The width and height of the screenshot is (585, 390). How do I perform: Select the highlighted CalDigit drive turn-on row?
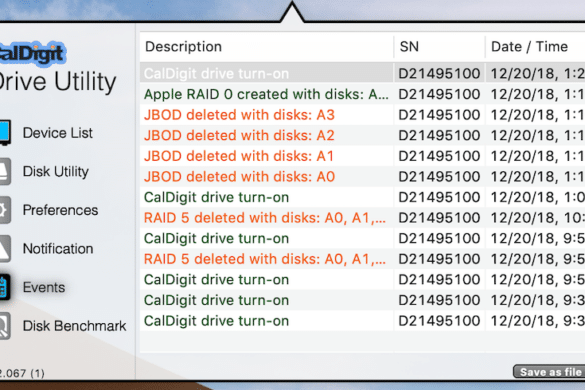click(362, 73)
